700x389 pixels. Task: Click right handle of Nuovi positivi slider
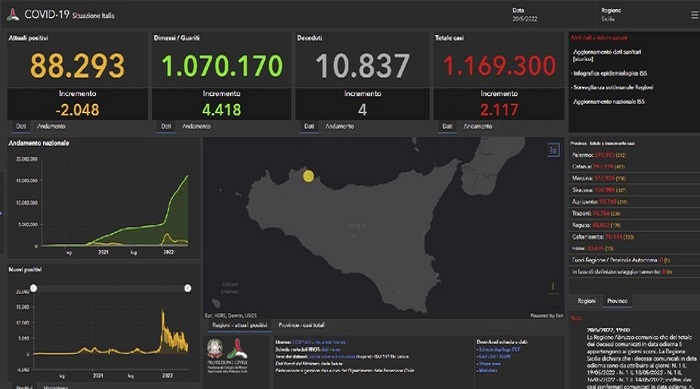tap(188, 289)
